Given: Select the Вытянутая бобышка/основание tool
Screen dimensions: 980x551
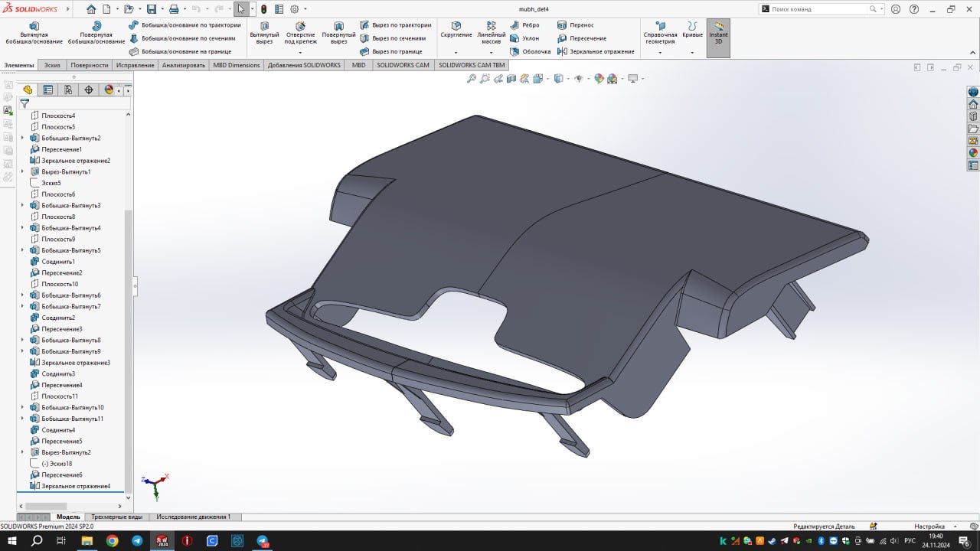Looking at the screenshot, I should (34, 32).
